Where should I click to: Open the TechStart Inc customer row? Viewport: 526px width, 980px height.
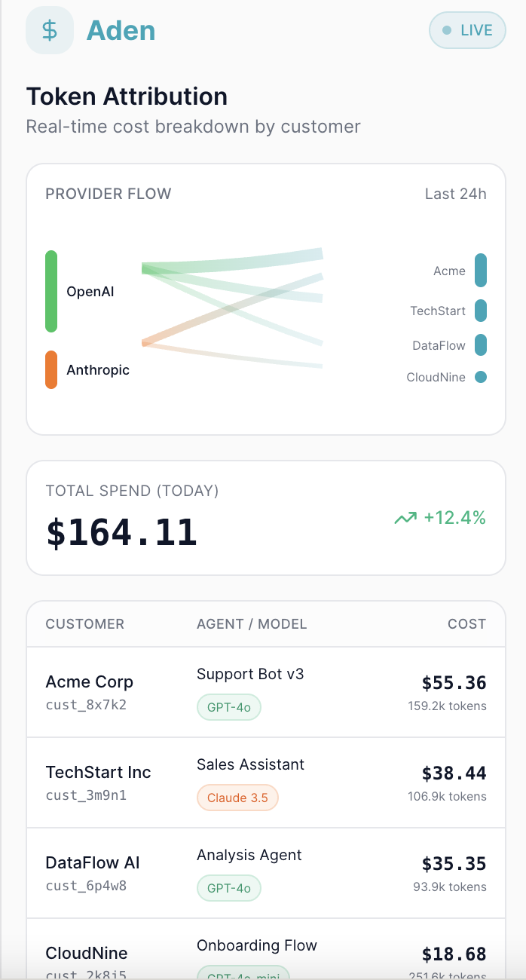pyautogui.click(x=98, y=773)
